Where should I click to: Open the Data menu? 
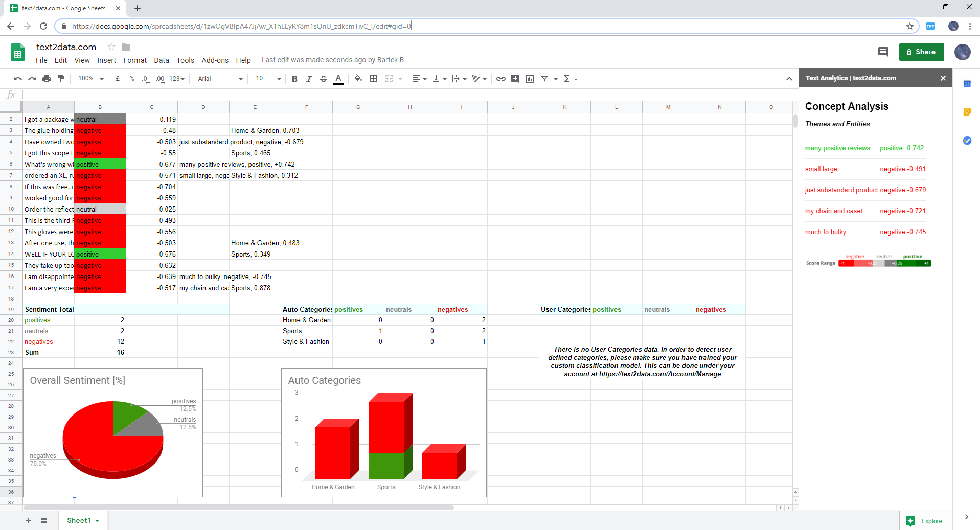[x=162, y=60]
